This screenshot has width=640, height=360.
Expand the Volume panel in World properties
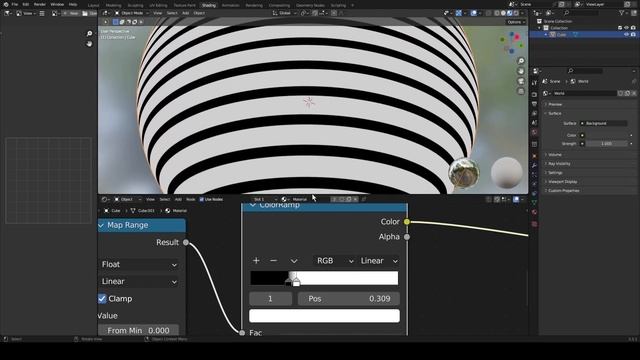pos(555,155)
